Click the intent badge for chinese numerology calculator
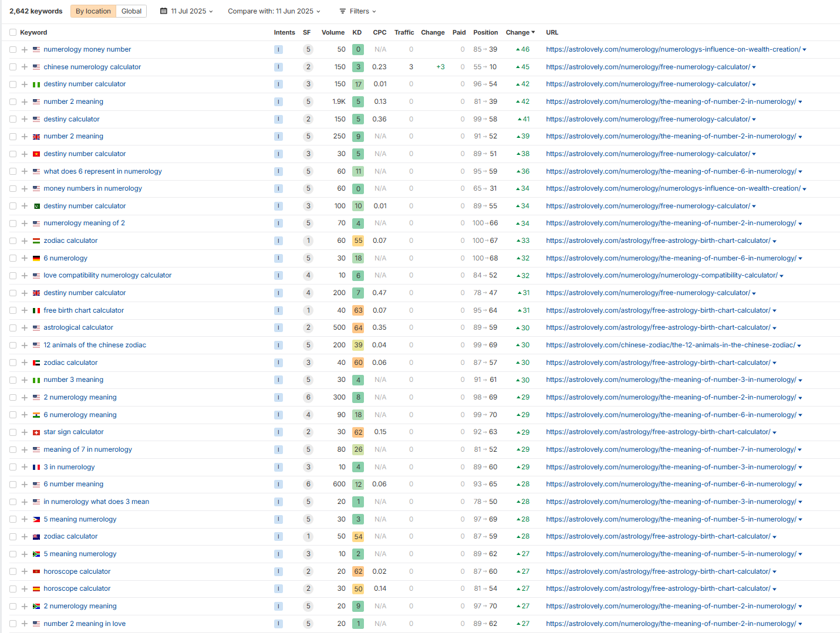Viewport: 840px width, 633px height. pos(278,67)
